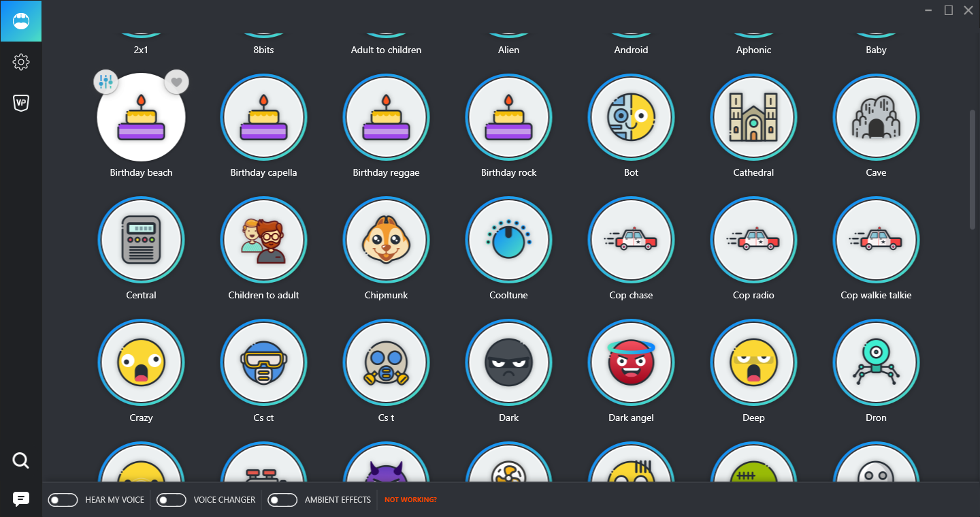The image size is (980, 517).
Task: Turn on Ambient Effects toggle
Action: click(282, 500)
